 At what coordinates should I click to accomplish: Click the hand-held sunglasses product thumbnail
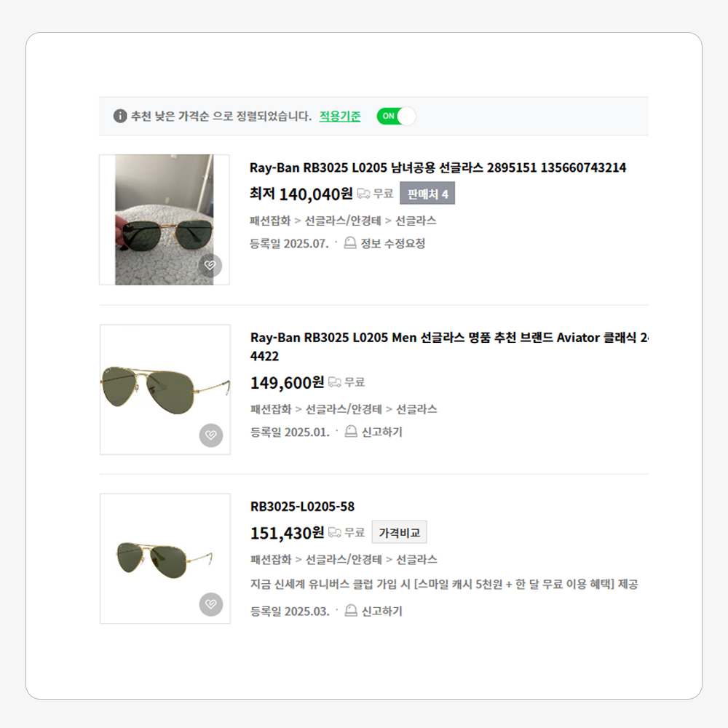(x=165, y=219)
